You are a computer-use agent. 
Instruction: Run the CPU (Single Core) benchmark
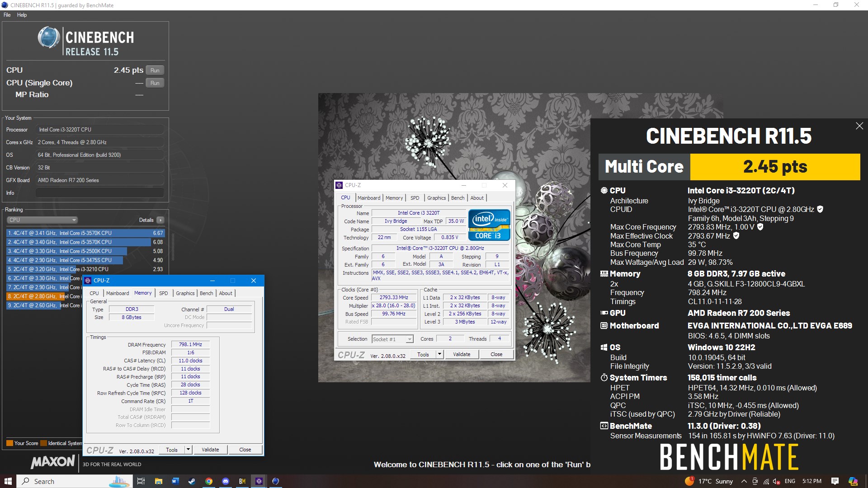click(x=155, y=83)
